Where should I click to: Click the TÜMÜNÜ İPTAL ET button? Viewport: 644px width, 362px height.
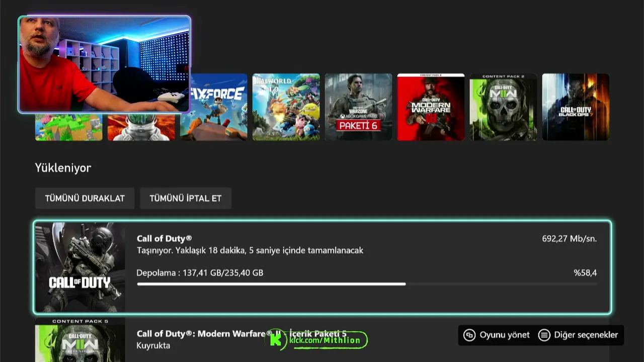pyautogui.click(x=185, y=198)
